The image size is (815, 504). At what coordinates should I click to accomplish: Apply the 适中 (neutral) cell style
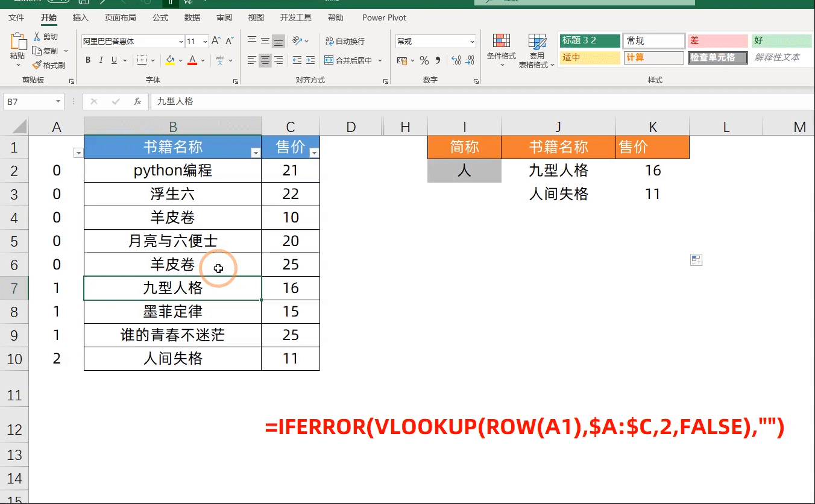pos(590,58)
